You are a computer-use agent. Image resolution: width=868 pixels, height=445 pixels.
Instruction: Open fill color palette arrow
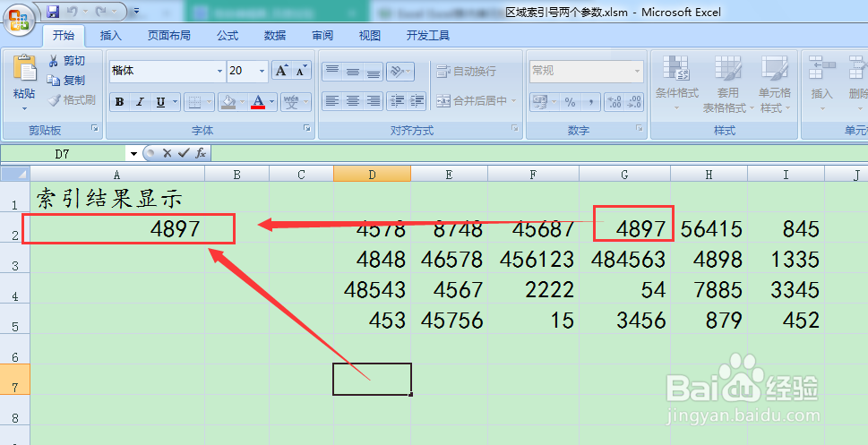tap(243, 102)
